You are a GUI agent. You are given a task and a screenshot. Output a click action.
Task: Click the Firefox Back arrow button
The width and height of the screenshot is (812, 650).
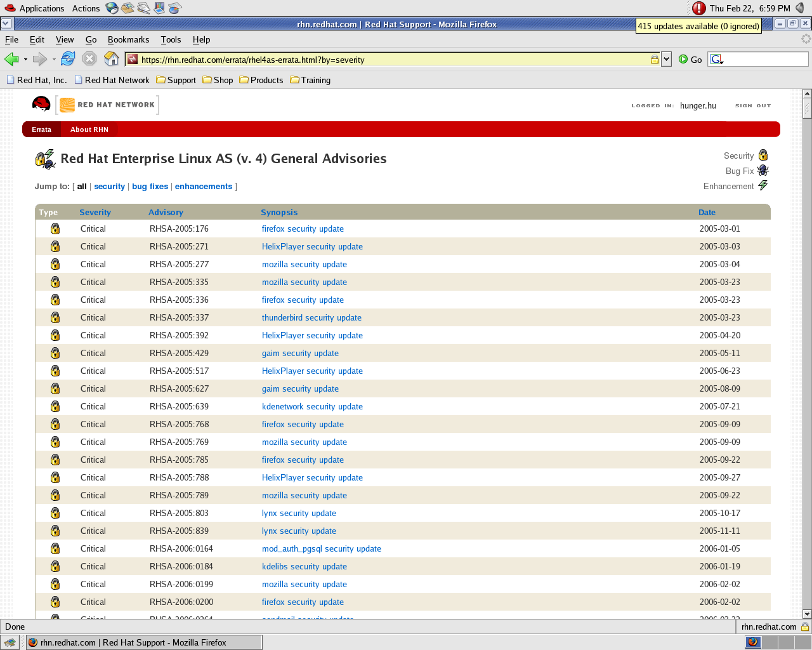[x=11, y=59]
